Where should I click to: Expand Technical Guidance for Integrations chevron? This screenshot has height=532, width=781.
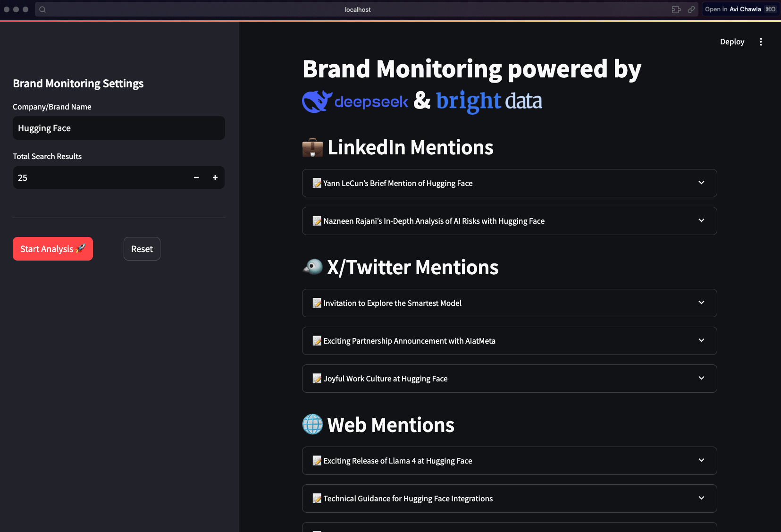[701, 498]
